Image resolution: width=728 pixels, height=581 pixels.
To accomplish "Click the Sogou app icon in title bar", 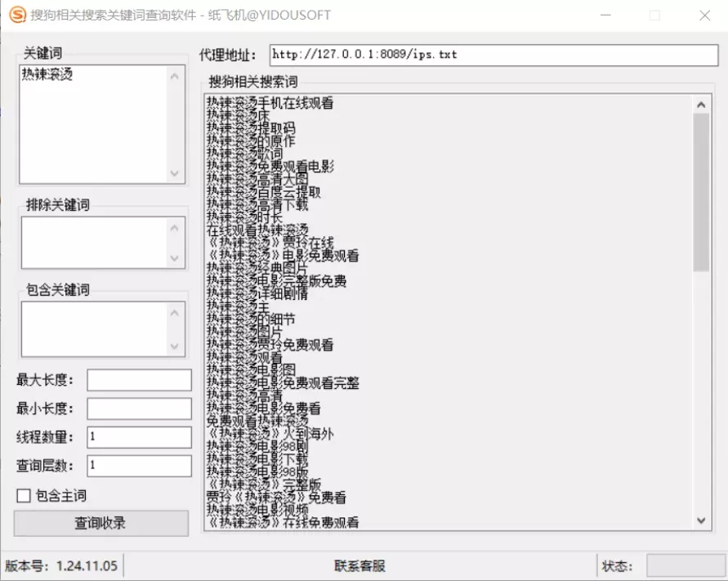I will pyautogui.click(x=17, y=15).
